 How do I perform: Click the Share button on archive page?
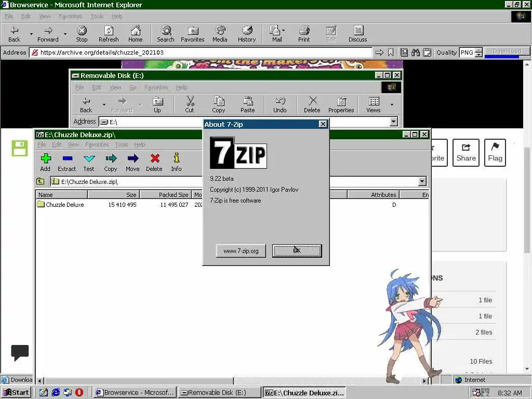click(x=466, y=153)
